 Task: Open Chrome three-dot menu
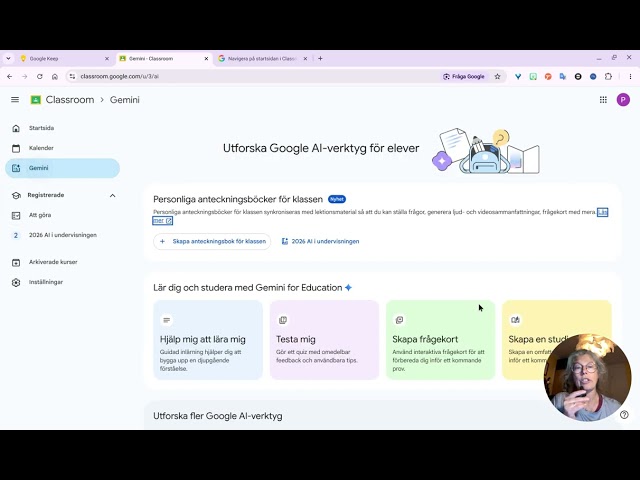tap(630, 76)
